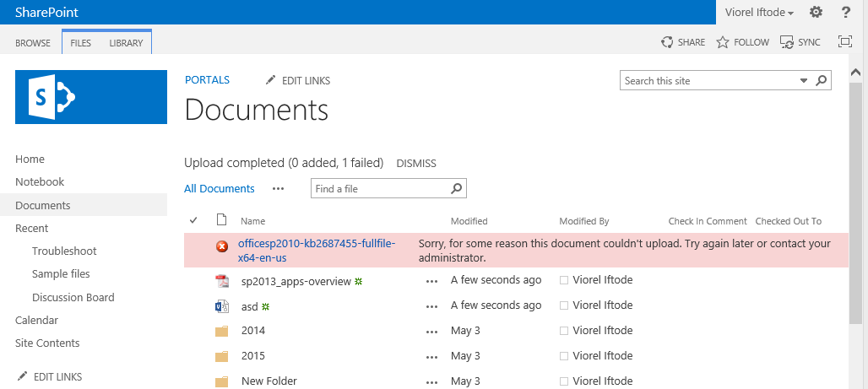The height and width of the screenshot is (389, 868).
Task: Toggle presence box next to Viorel Iftode for sp2013_apps-overview
Action: point(564,280)
